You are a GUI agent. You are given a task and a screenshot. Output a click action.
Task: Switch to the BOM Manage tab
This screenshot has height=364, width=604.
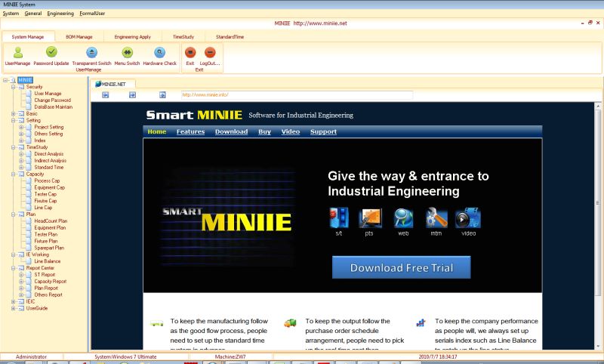tap(79, 37)
